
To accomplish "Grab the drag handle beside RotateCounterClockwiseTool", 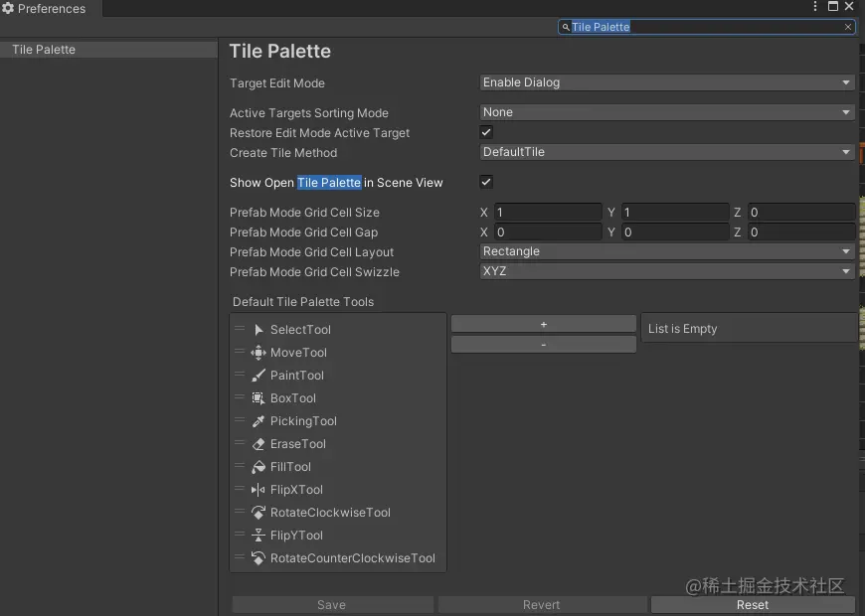I will coord(240,557).
